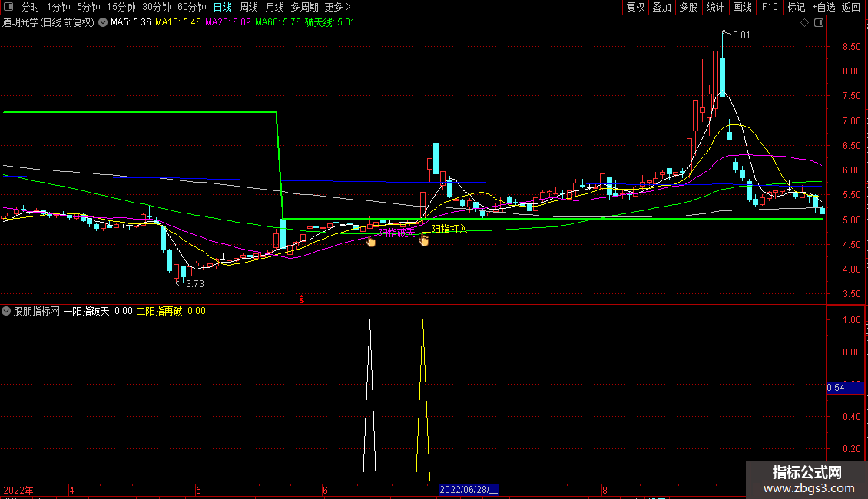Open the F10 company info
868x499 pixels.
[x=770, y=7]
